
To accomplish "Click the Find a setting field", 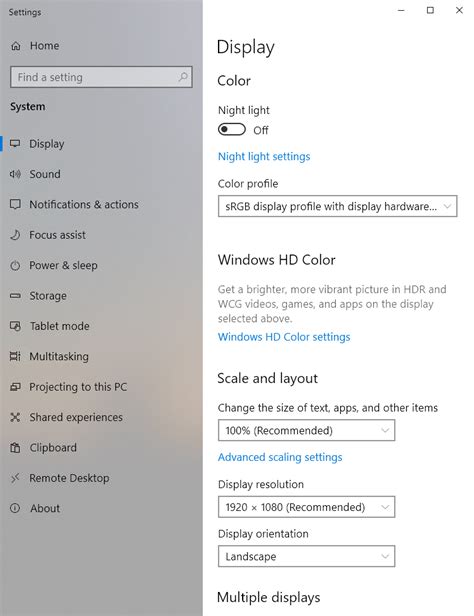I will [x=101, y=77].
